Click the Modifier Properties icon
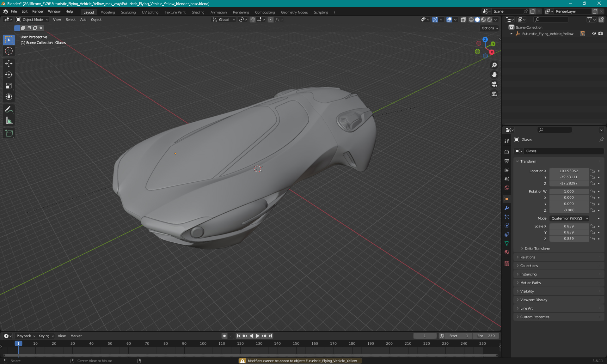 pyautogui.click(x=506, y=208)
